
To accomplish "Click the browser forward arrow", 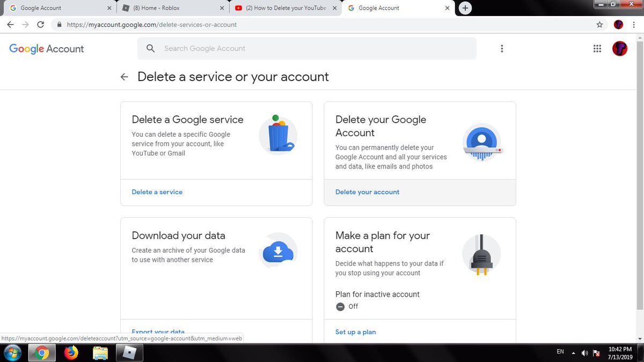I will [x=25, y=25].
